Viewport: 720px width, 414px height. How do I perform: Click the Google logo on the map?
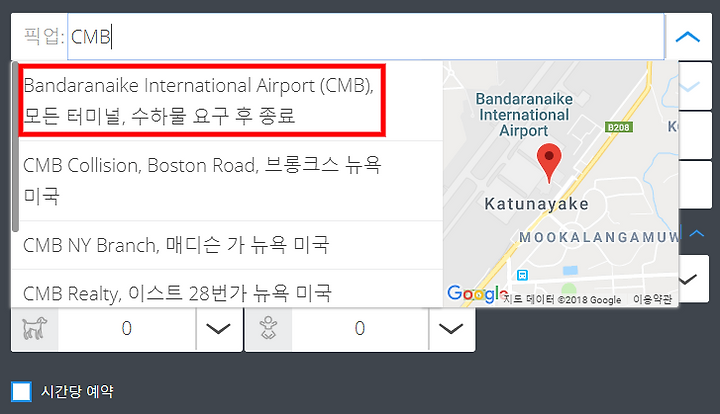[477, 294]
